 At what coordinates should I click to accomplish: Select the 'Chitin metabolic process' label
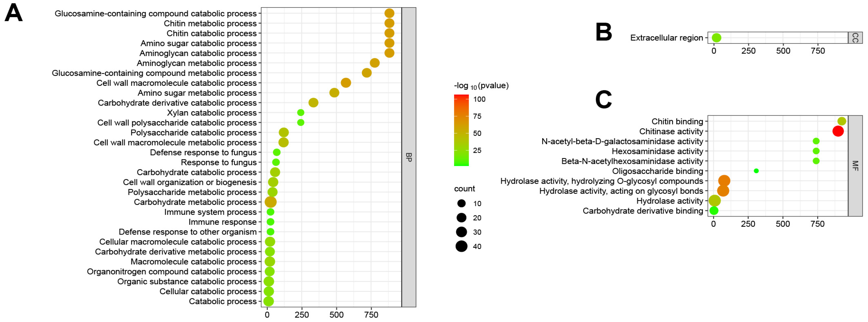tap(210, 23)
